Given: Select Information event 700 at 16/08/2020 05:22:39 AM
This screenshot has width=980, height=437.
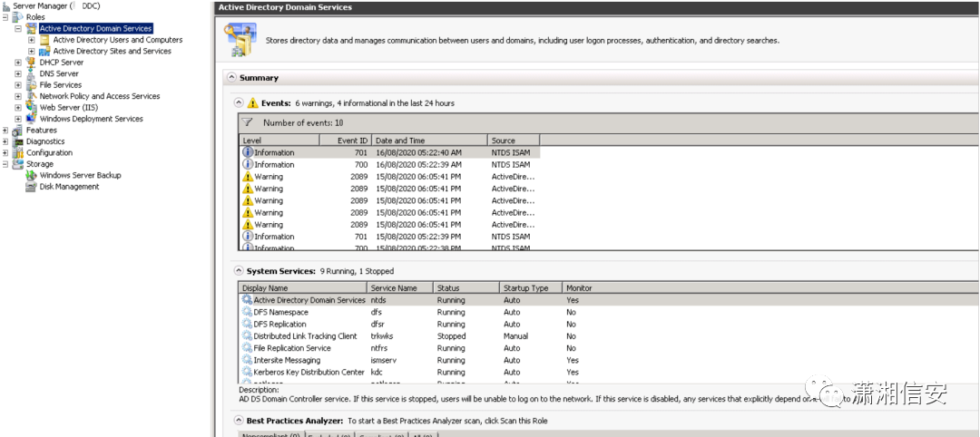Looking at the screenshot, I should (x=389, y=165).
